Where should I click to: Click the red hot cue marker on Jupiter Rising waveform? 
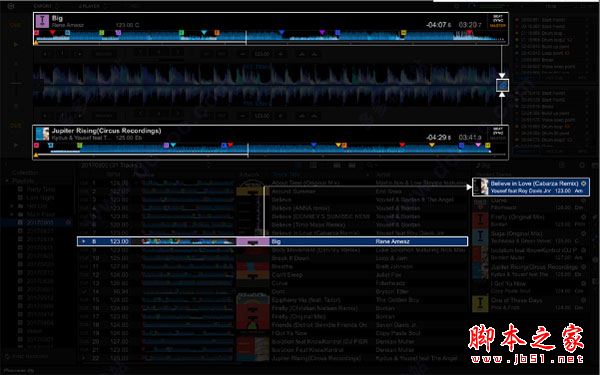[x=37, y=145]
